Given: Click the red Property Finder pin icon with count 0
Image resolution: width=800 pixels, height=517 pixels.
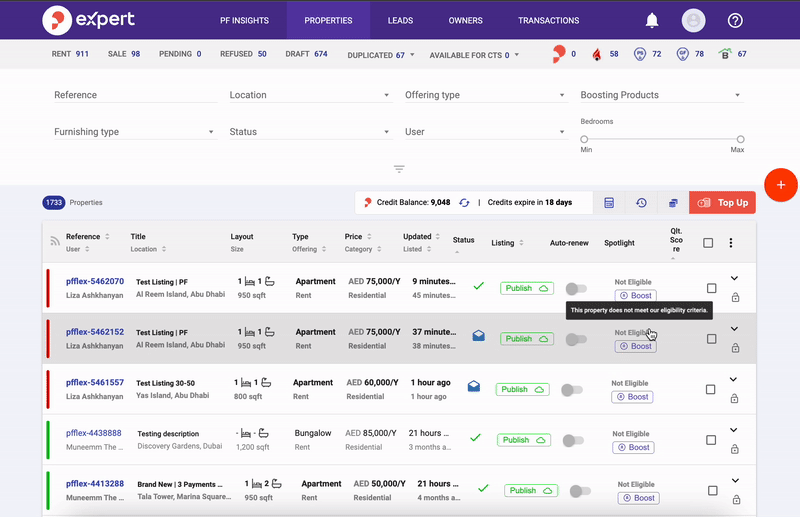Looking at the screenshot, I should pos(559,54).
